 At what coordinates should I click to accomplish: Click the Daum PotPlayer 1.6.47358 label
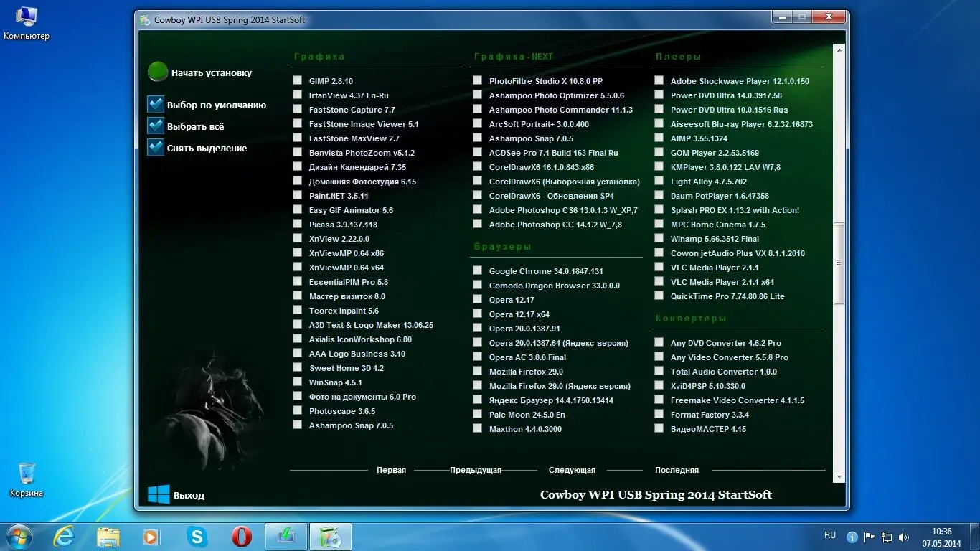[720, 196]
